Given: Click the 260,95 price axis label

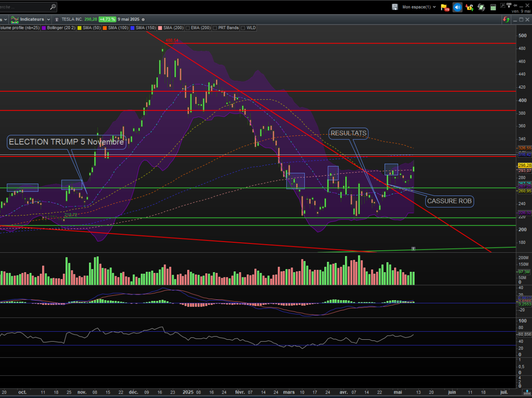Looking at the screenshot, I should point(525,191).
